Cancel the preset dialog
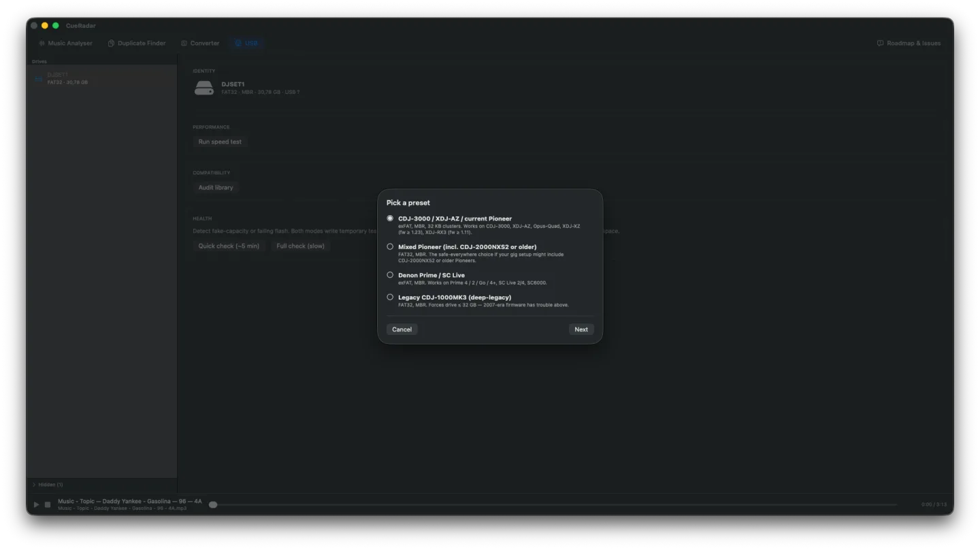980x550 pixels. click(x=402, y=329)
